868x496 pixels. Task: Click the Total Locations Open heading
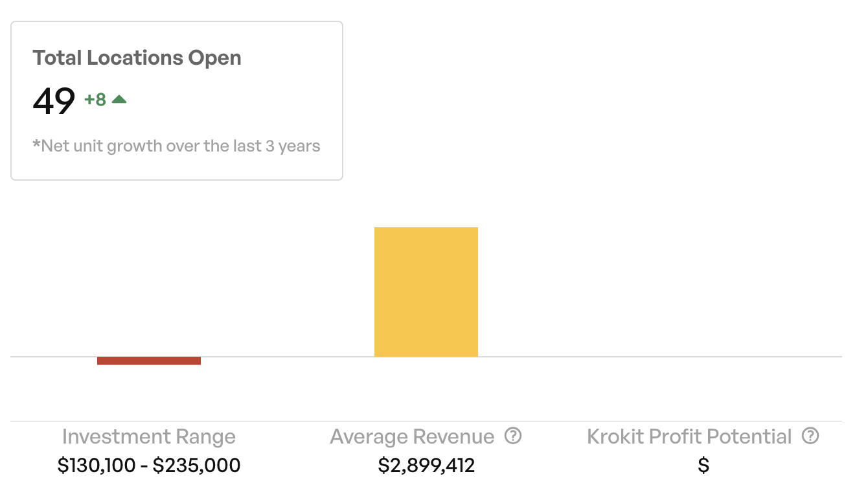[x=137, y=58]
